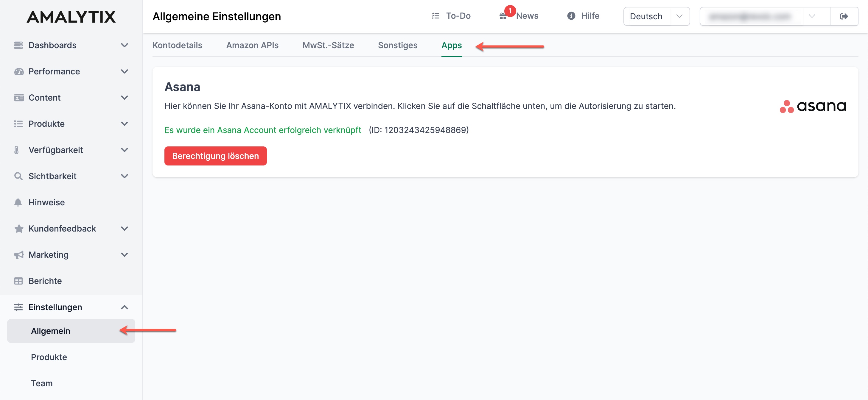Click the Asana logo
This screenshot has height=400, width=868.
coord(813,106)
